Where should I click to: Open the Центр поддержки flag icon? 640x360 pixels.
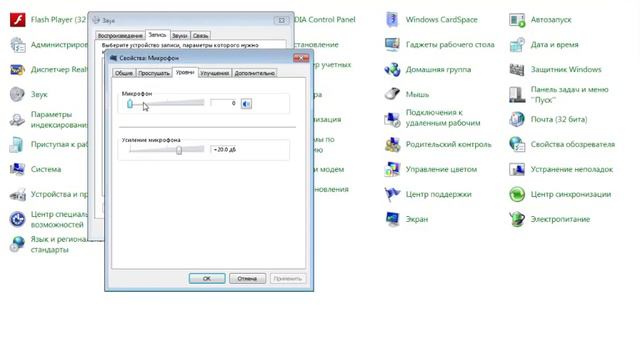coord(392,194)
